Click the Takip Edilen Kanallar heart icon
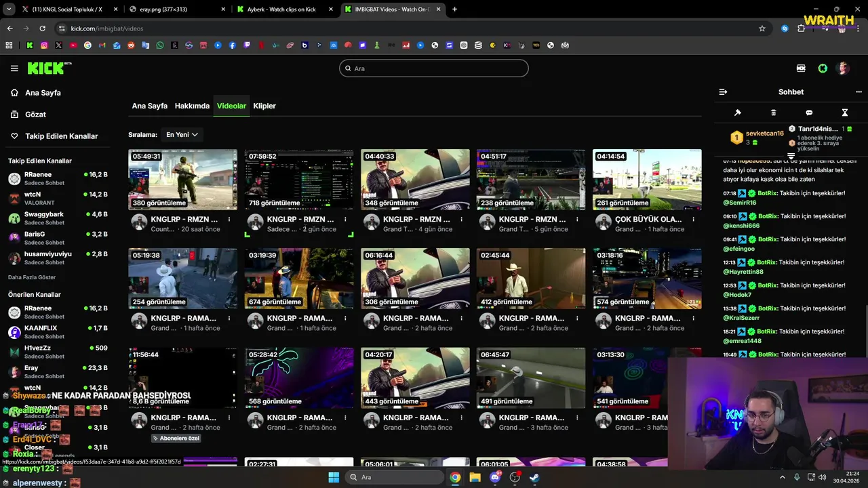868x488 pixels. tap(14, 136)
